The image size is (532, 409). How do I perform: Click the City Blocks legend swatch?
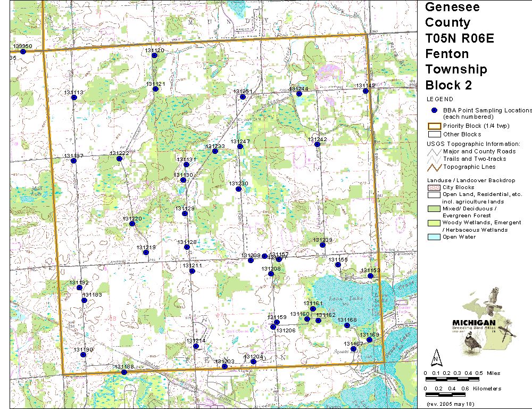(434, 187)
